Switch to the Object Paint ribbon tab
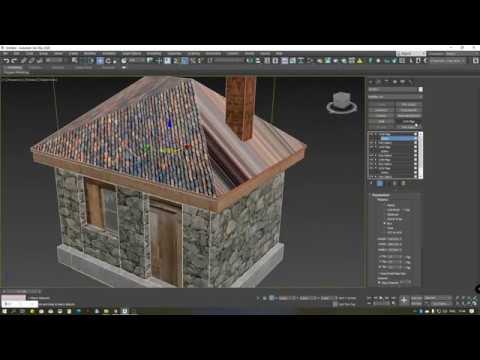 pyautogui.click(x=83, y=68)
